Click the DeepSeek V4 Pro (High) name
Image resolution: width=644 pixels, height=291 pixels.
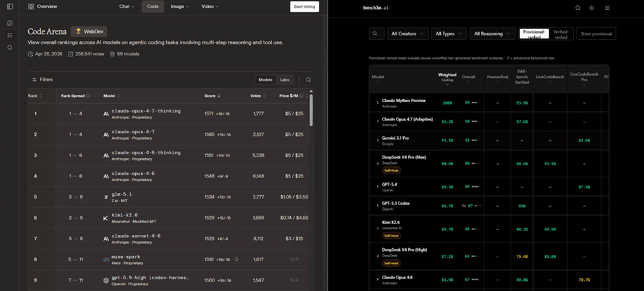[404, 250]
